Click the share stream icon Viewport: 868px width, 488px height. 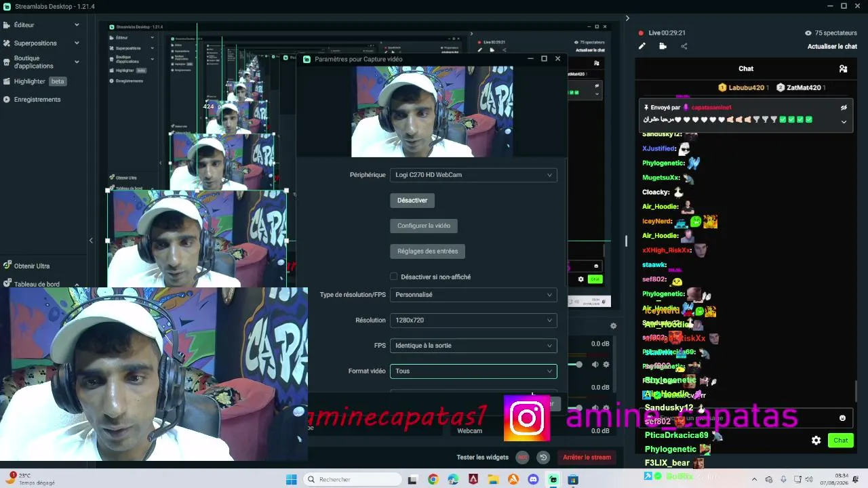pos(684,46)
